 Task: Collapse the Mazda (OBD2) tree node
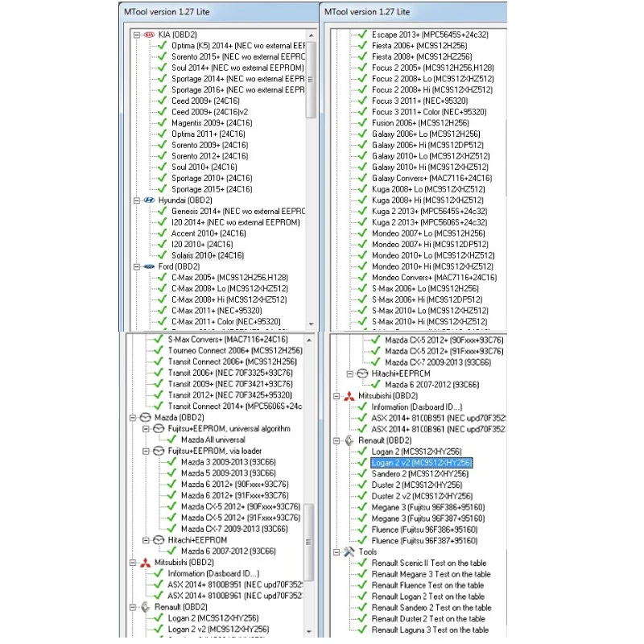coord(133,418)
